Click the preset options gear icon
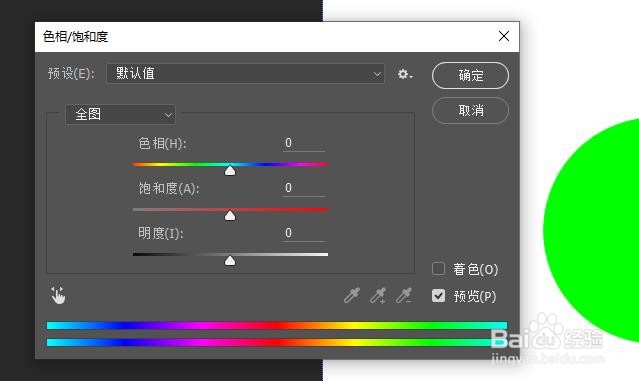This screenshot has width=639, height=381. point(405,74)
